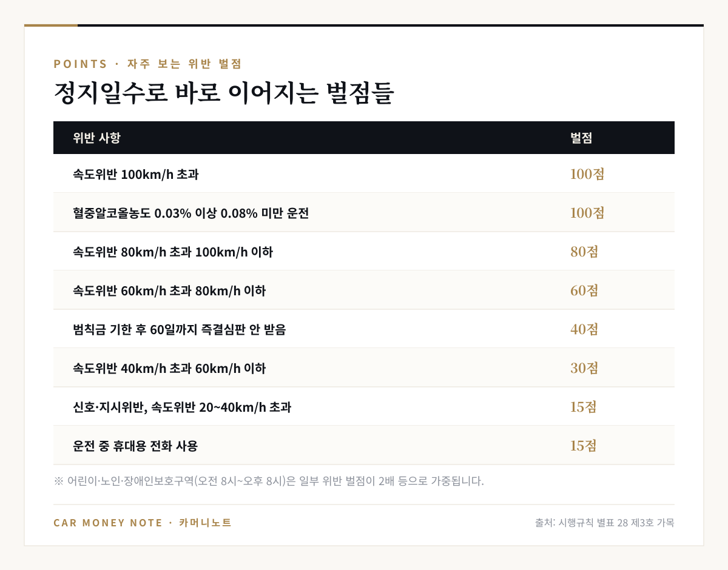The width and height of the screenshot is (728, 570).
Task: Select '범칙금 기한 후 60일까지 즉결심판 안 받음'
Action: tap(364, 329)
